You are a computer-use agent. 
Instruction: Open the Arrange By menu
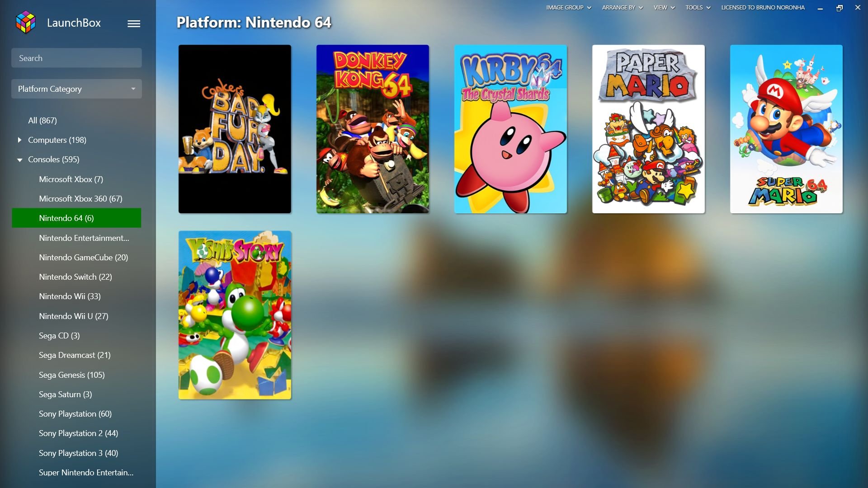[x=623, y=7]
